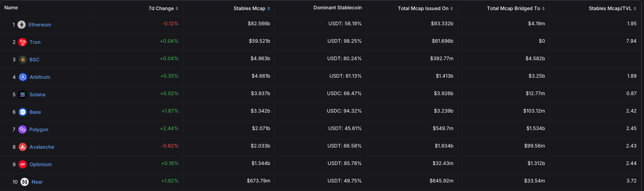644x191 pixels.
Task: Click the Solana chain logo icon
Action: pyautogui.click(x=22, y=95)
